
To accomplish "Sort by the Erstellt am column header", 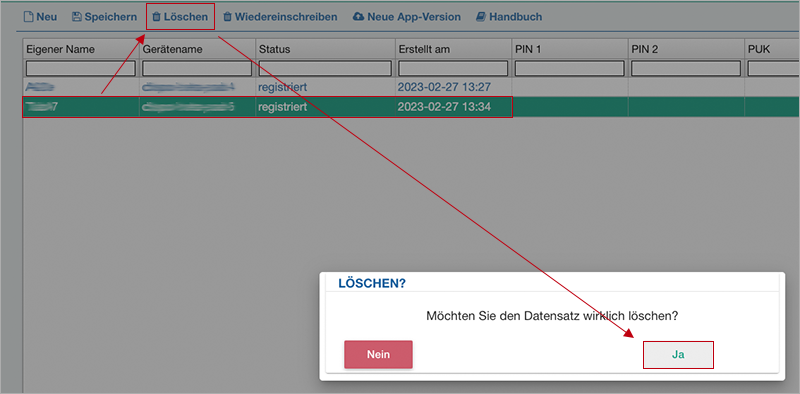I will pos(453,49).
